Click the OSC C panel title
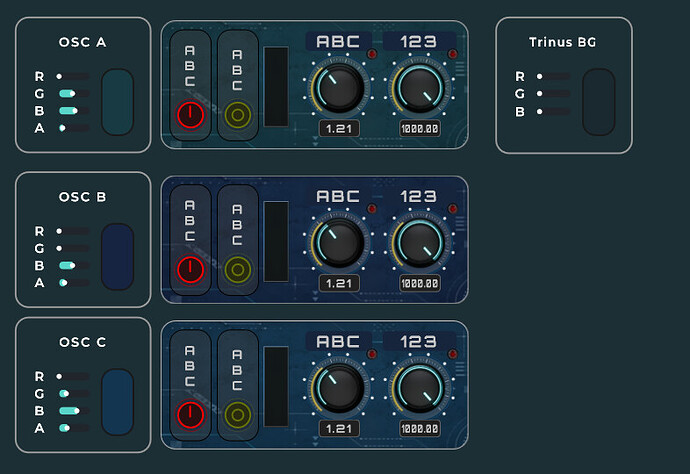 [82, 342]
